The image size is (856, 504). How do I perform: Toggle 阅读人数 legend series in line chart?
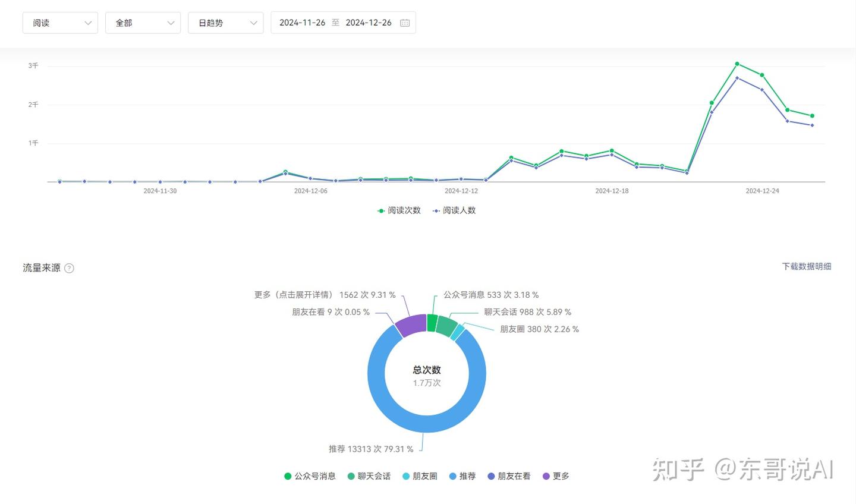click(x=454, y=210)
